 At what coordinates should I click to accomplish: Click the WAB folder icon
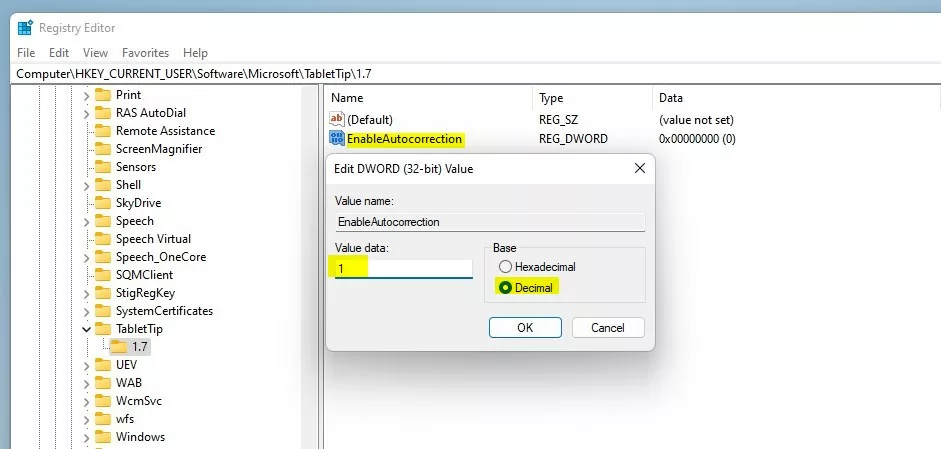point(103,383)
